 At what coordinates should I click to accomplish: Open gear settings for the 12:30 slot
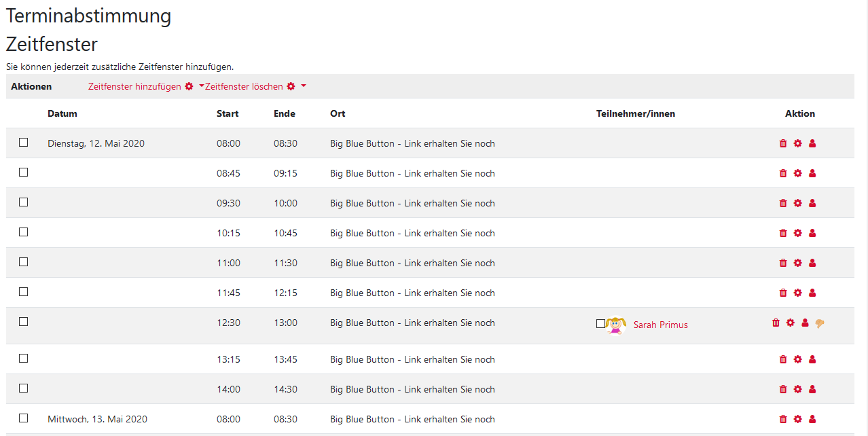click(x=791, y=323)
